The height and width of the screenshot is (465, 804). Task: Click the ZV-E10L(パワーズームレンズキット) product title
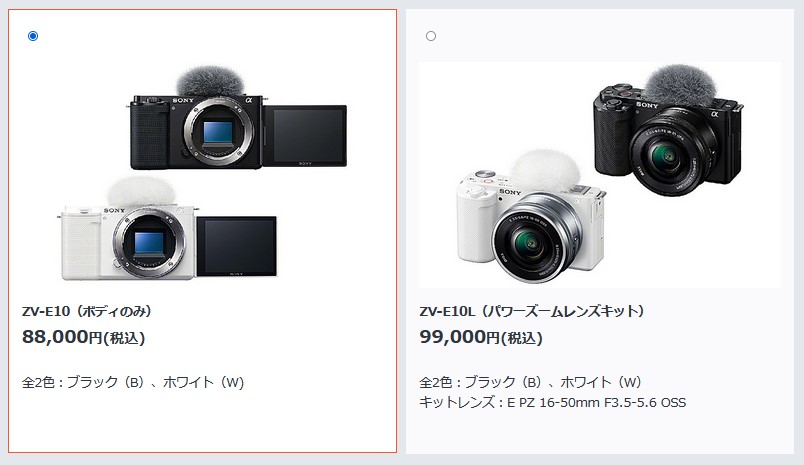[532, 311]
